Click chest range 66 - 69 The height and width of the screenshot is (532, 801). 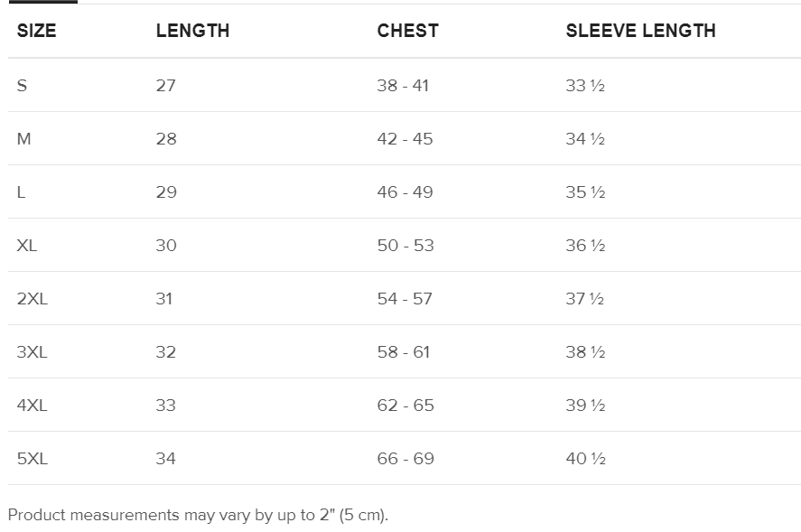tap(405, 459)
